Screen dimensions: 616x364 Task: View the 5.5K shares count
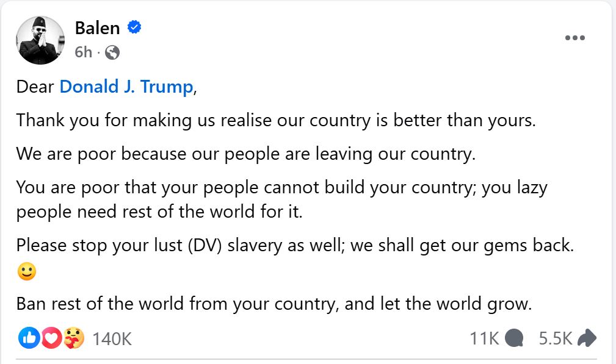[x=555, y=338]
